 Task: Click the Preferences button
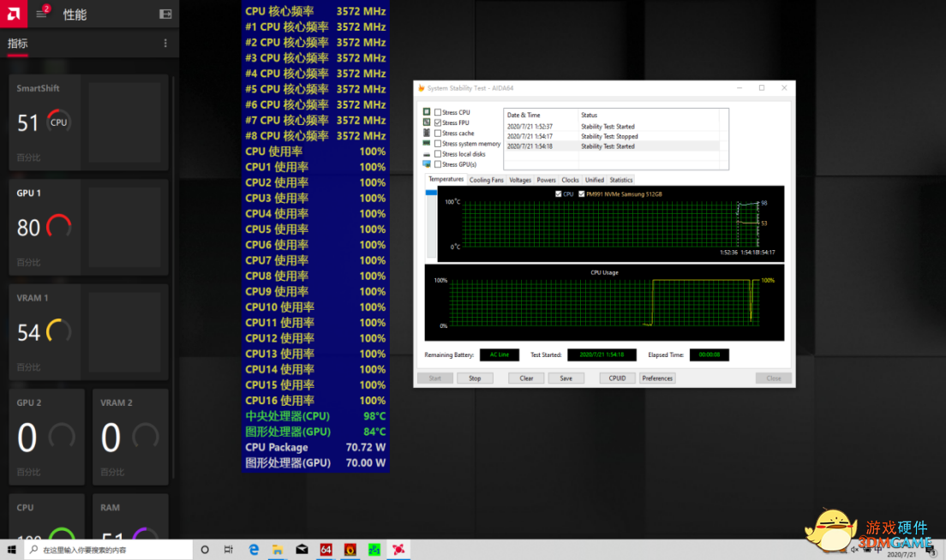[657, 378]
